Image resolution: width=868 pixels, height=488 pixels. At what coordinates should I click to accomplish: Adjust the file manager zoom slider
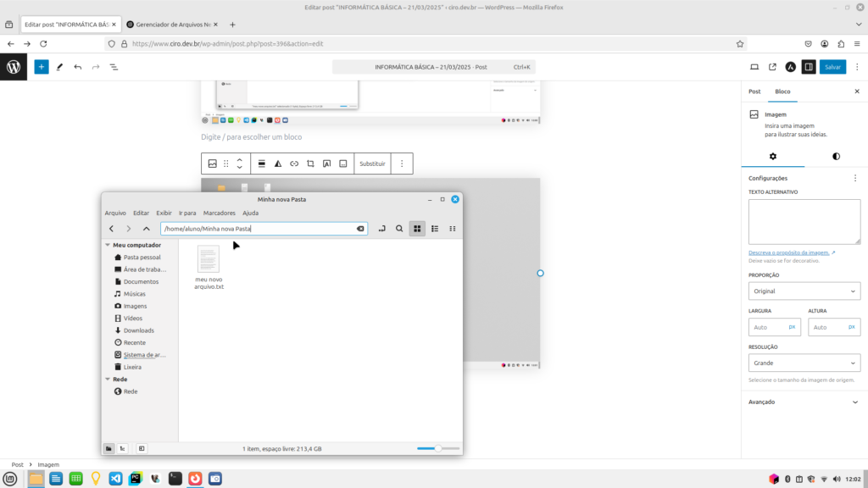pos(438,448)
